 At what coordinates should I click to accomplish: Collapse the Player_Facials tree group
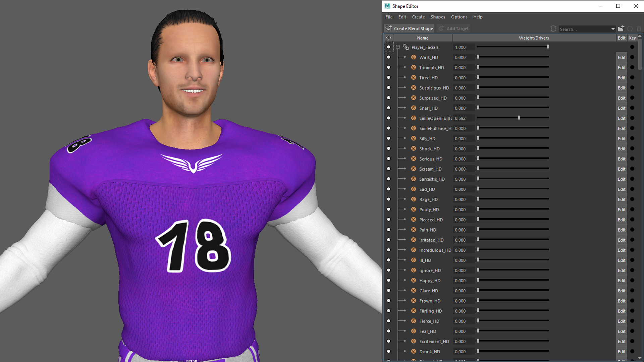(x=398, y=47)
